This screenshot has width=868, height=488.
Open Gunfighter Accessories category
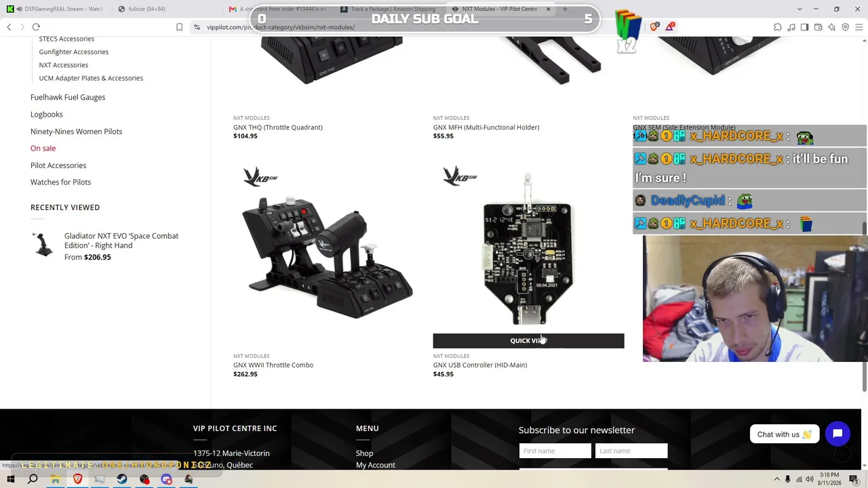(74, 52)
